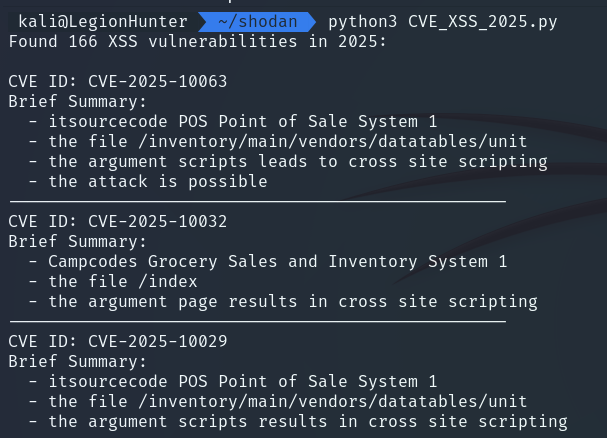
Task: Click the first itsourcecode POS Point of Sale line
Action: coord(243,122)
